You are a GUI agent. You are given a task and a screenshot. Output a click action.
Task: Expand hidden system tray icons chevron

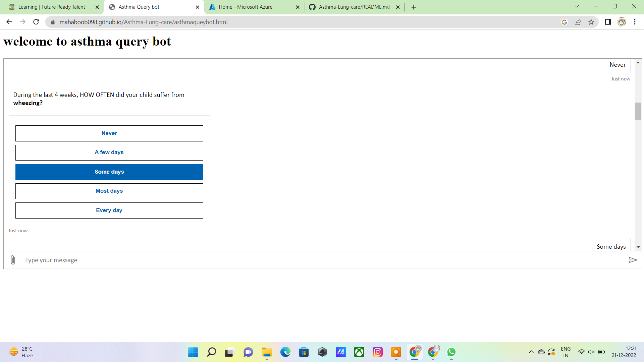(531, 352)
